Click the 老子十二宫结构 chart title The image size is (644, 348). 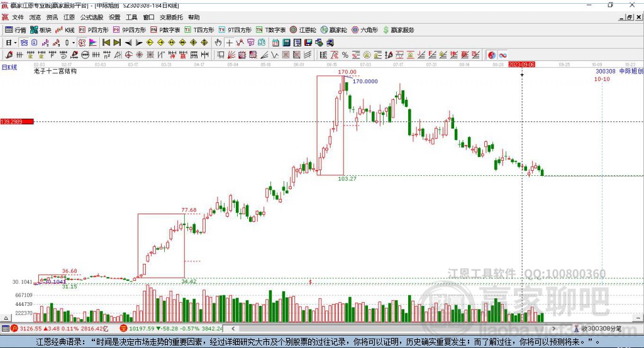pos(55,71)
